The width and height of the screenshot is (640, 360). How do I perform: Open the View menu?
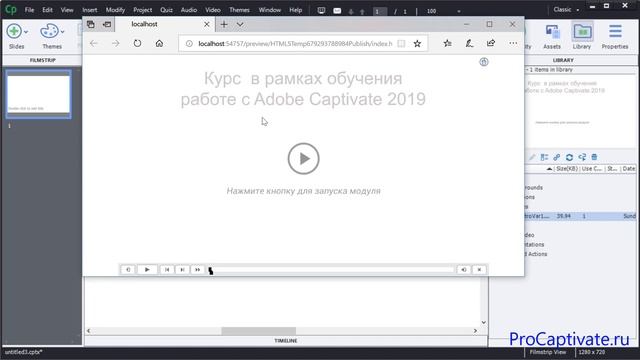point(67,10)
